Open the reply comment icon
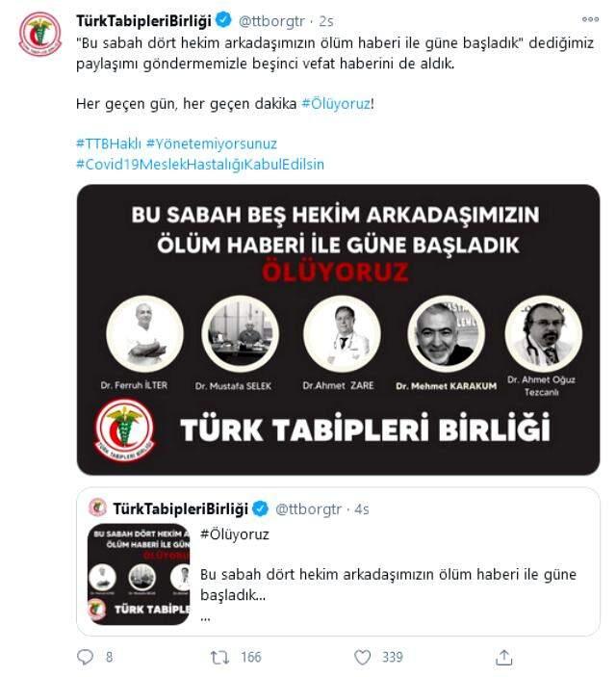Image resolution: width=616 pixels, height=677 pixels. [x=85, y=657]
